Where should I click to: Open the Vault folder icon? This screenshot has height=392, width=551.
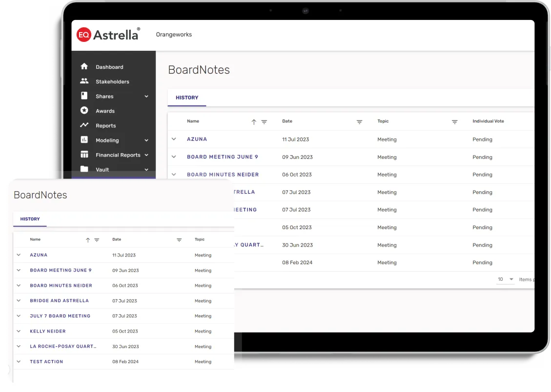point(84,169)
